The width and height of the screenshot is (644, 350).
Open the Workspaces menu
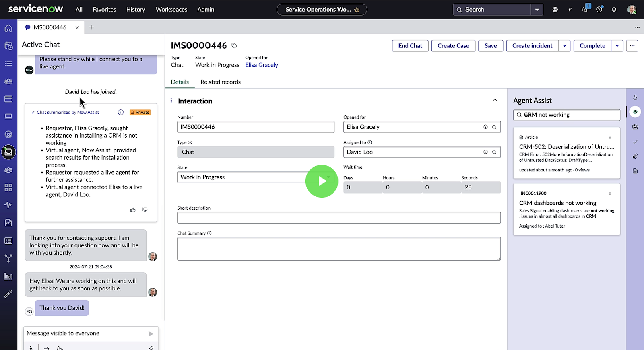click(x=171, y=10)
